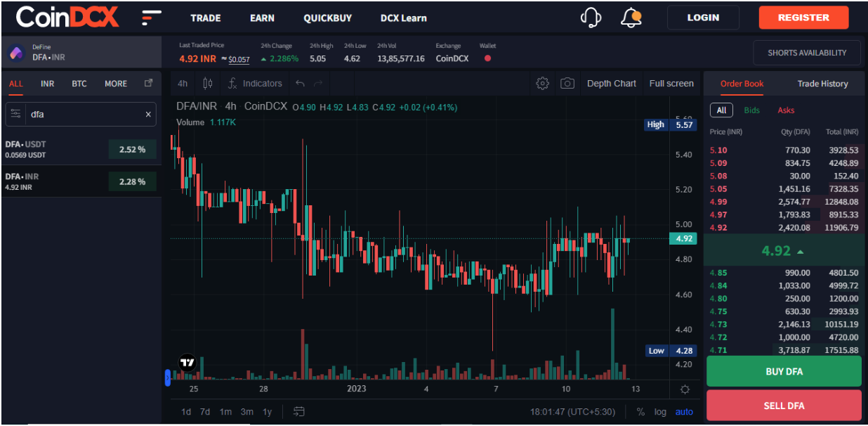Click the High 5.57 price label
Viewport: 868px width, 426px height.
pyautogui.click(x=670, y=124)
